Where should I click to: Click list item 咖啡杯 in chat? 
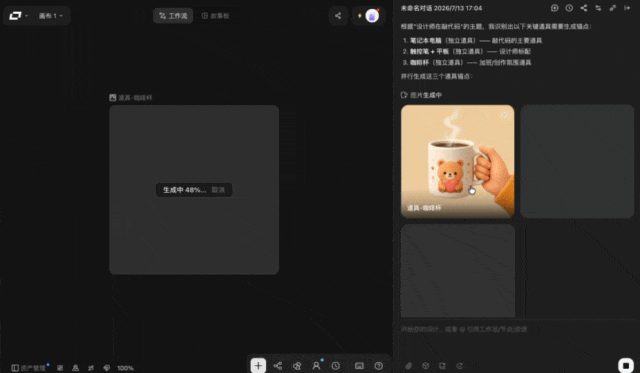coord(467,62)
